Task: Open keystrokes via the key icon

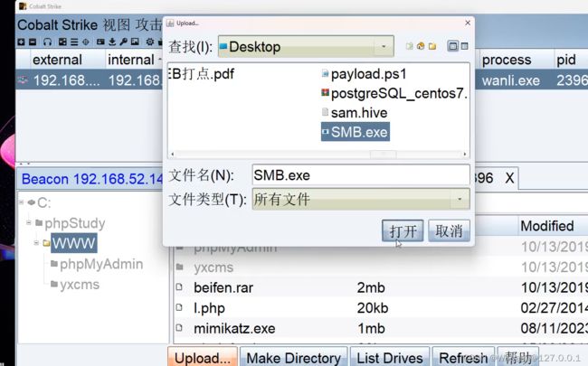Action: click(x=123, y=42)
